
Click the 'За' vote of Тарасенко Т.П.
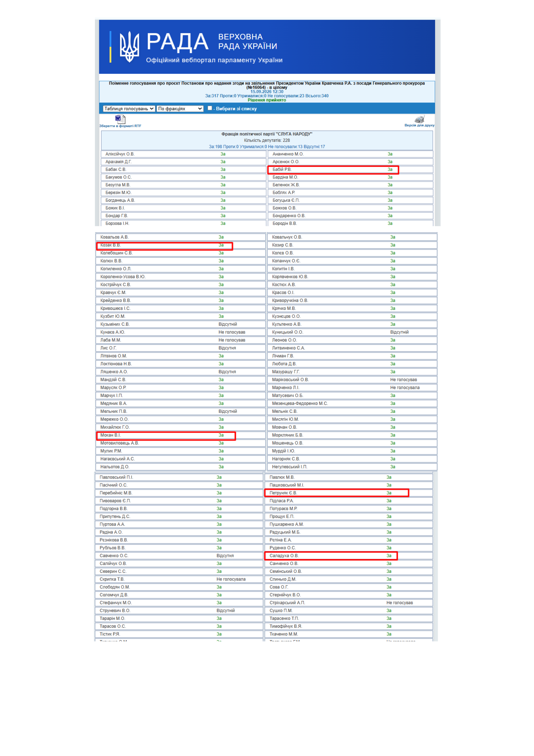pos(389,619)
